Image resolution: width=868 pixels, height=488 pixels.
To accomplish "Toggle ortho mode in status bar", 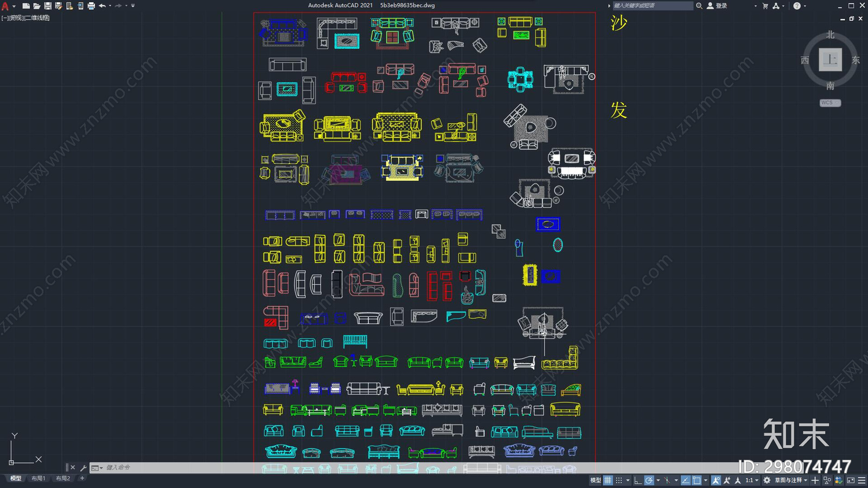I will [x=638, y=480].
